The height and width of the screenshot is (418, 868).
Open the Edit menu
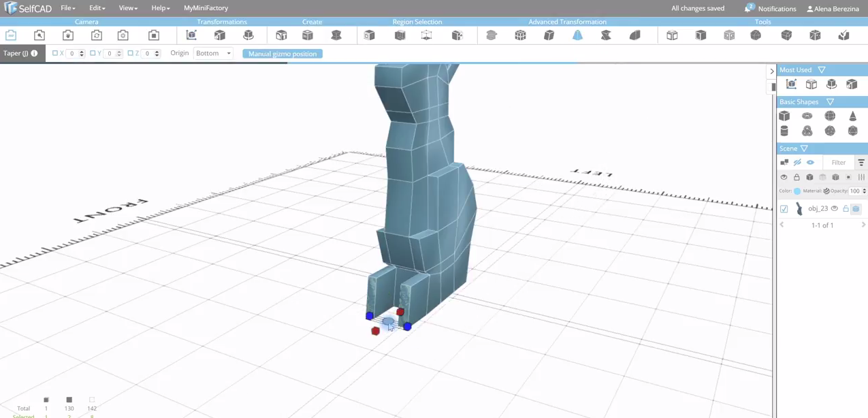[x=97, y=8]
